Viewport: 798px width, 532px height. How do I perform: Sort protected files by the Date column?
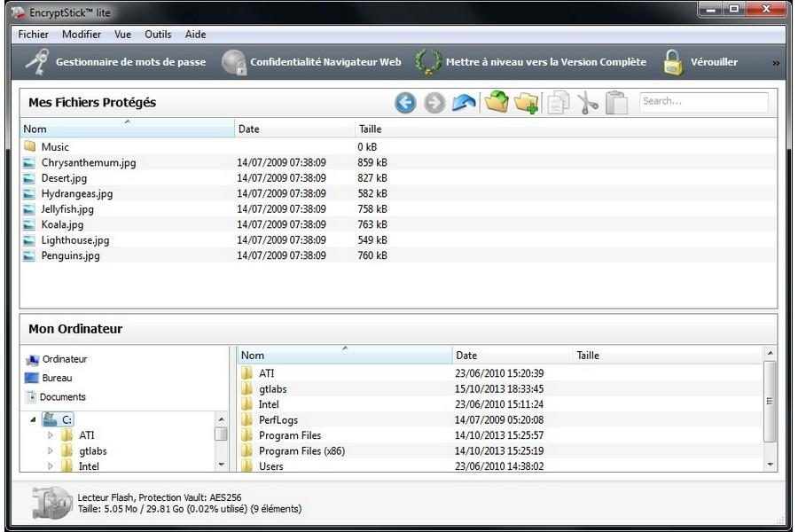pyautogui.click(x=294, y=129)
